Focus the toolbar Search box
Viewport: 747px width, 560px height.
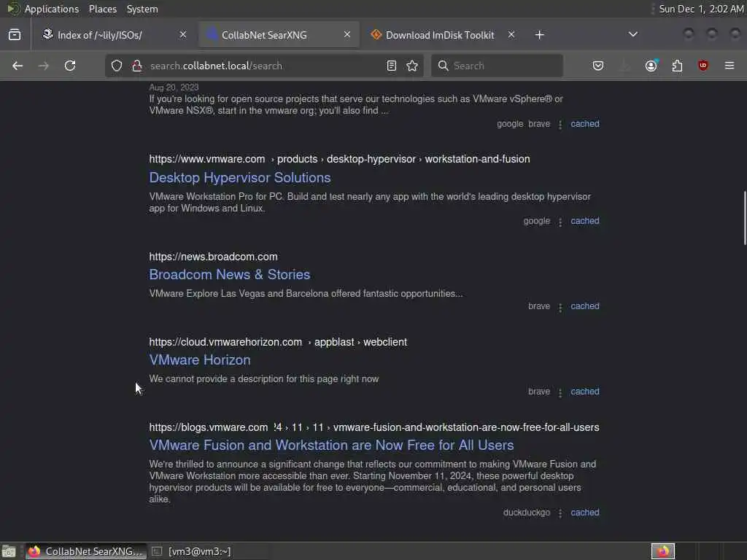click(x=497, y=66)
